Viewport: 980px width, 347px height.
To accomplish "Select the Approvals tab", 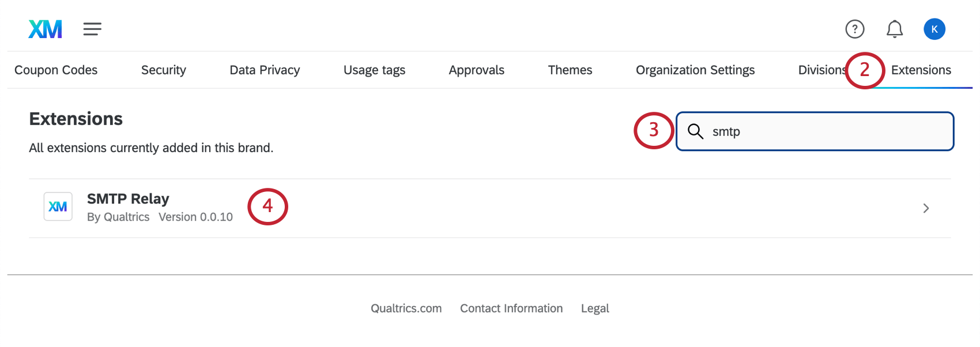I will (476, 70).
